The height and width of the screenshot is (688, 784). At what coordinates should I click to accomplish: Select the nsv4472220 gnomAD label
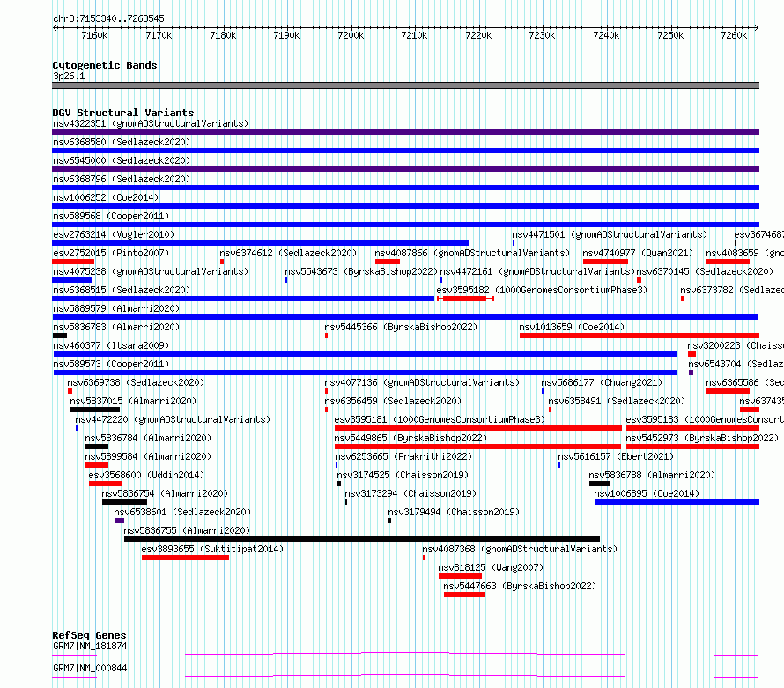tap(173, 419)
